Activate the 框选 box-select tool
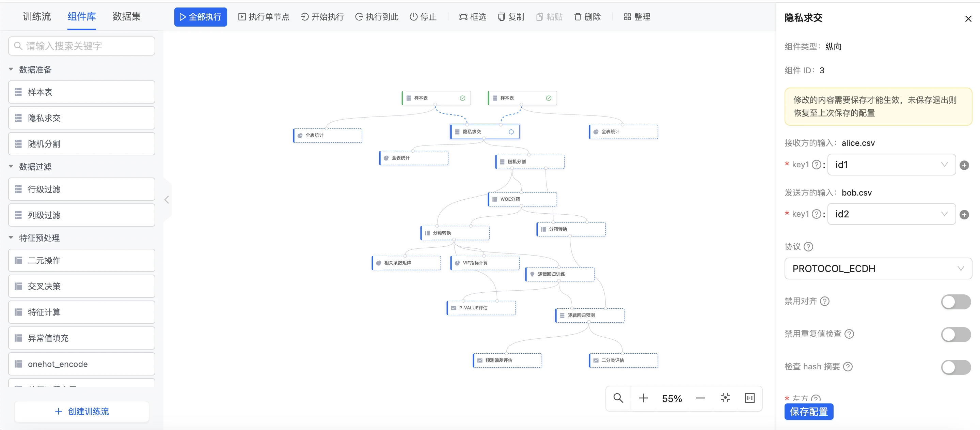This screenshot has height=430, width=980. pyautogui.click(x=473, y=17)
